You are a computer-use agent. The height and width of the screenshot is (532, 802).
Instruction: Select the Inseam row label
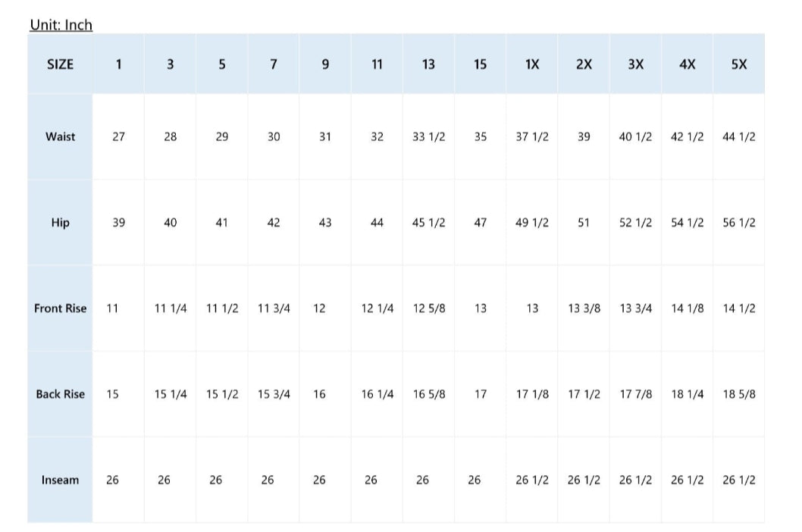point(61,480)
